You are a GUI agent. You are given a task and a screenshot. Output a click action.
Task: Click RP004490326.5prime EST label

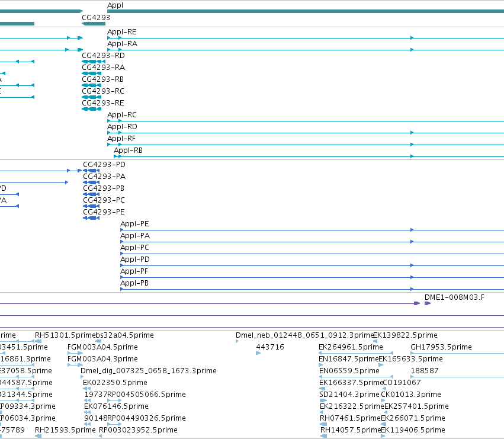(146, 418)
